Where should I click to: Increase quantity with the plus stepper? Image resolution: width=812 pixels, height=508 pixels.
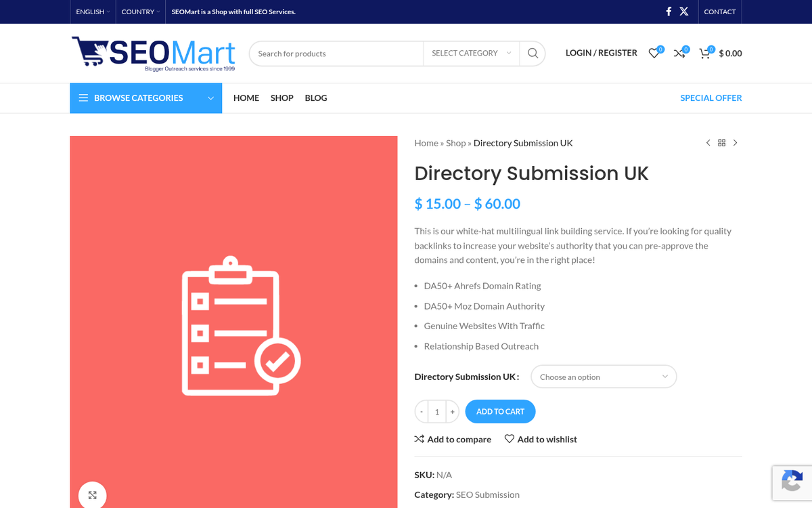coord(452,411)
